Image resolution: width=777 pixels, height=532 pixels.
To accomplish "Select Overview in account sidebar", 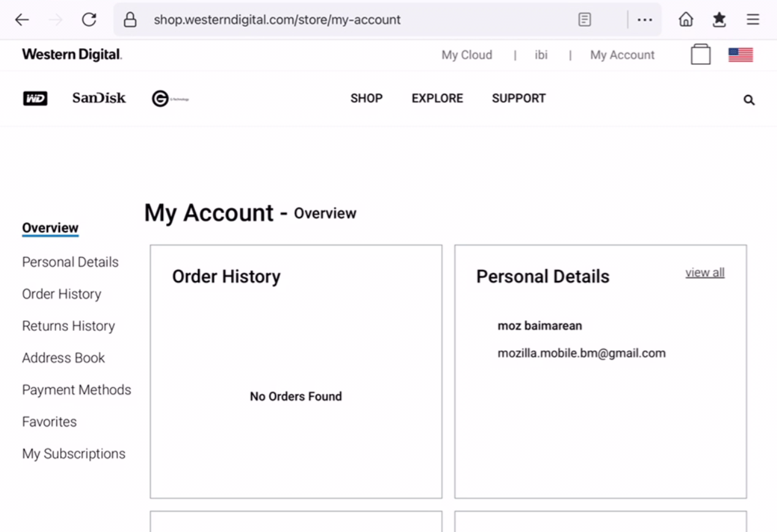I will point(50,228).
